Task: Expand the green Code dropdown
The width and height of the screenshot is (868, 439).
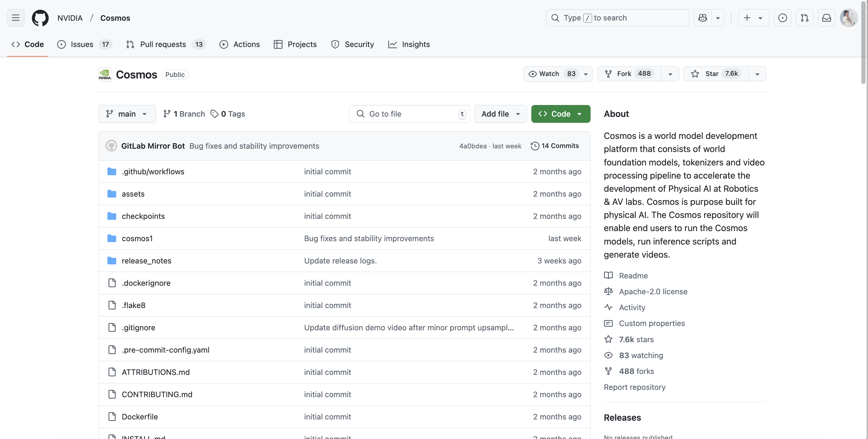Action: (561, 114)
